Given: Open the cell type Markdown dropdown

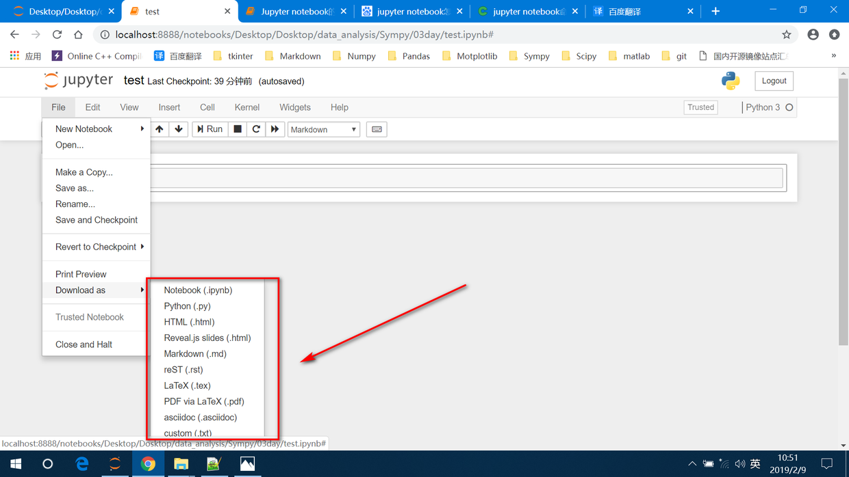Looking at the screenshot, I should 323,129.
